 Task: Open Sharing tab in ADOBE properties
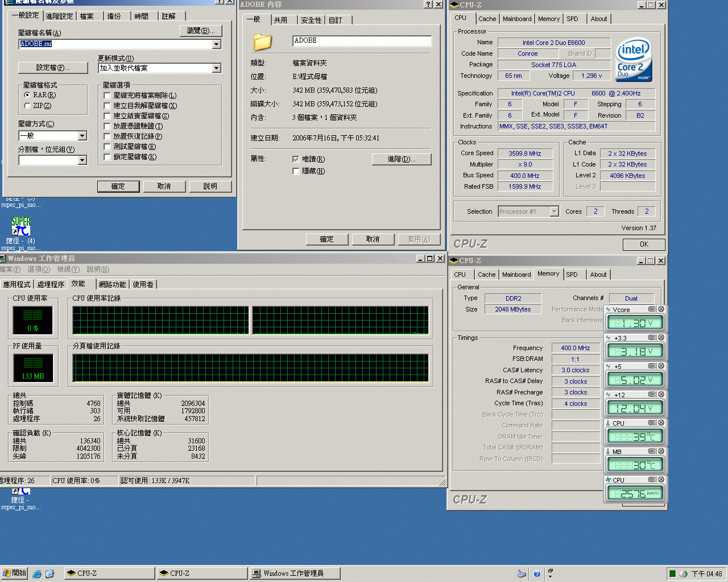(280, 20)
